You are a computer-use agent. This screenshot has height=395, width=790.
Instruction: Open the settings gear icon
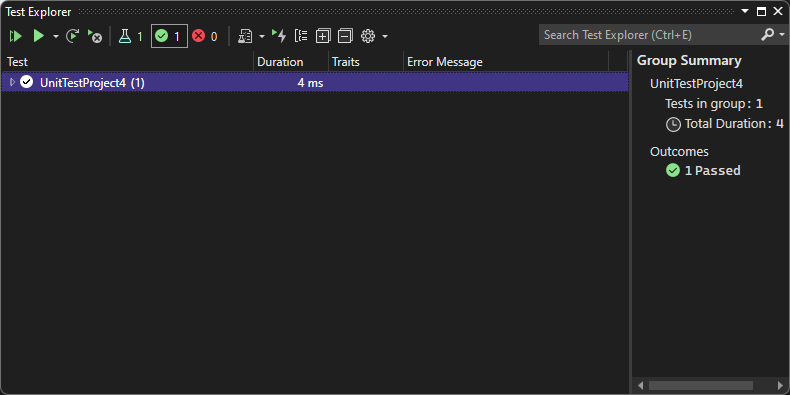point(368,36)
